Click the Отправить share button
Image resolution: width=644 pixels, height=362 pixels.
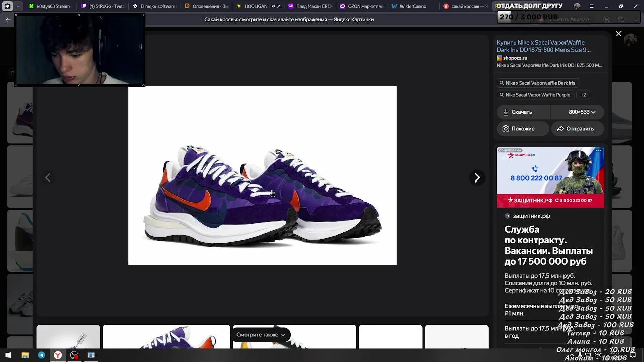pos(578,129)
